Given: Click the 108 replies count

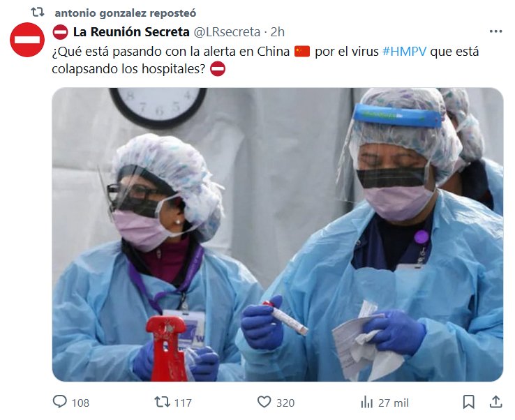Looking at the screenshot, I should point(80,403).
